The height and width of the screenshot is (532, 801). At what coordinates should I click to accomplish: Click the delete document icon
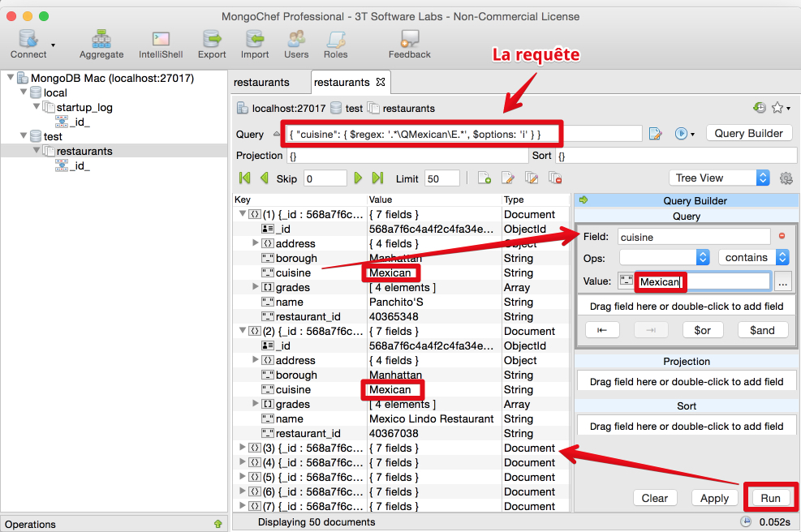click(x=555, y=178)
